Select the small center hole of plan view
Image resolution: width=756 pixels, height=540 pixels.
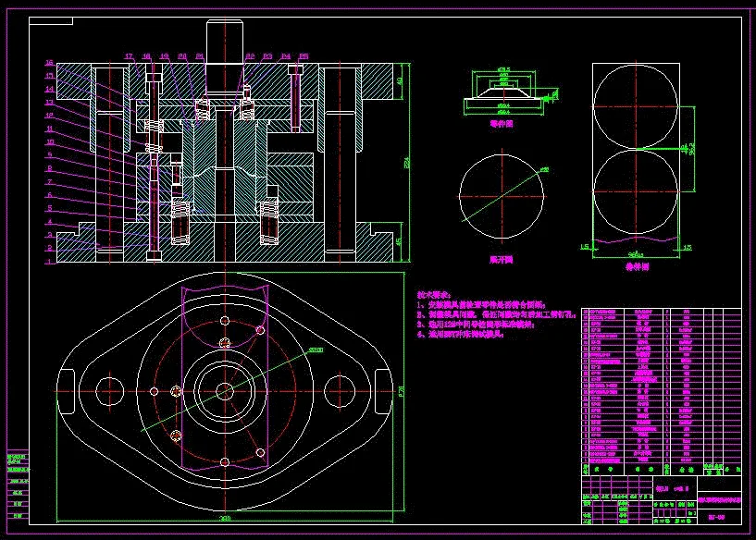(x=225, y=391)
